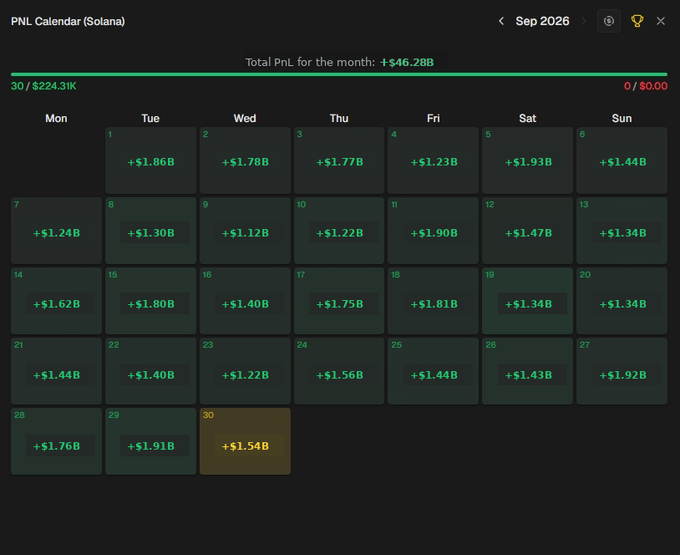Toggle the currency display icon
This screenshot has height=555, width=680.
coord(609,21)
